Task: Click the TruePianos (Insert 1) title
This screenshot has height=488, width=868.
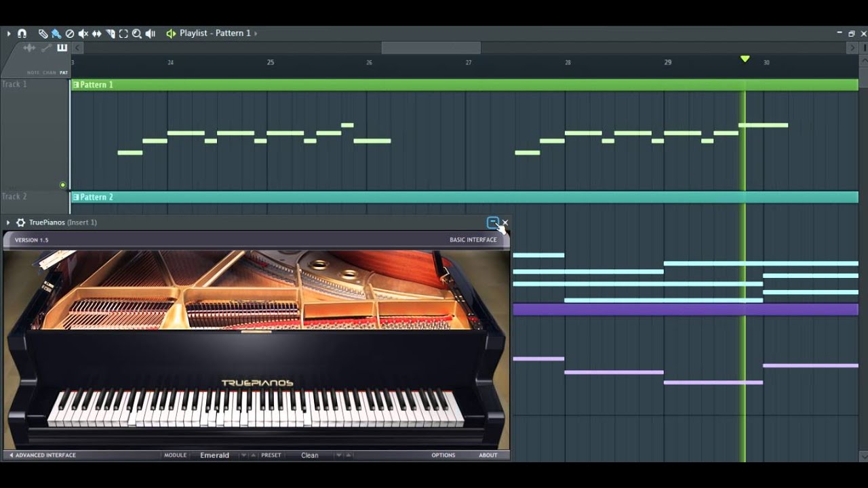Action: point(63,222)
